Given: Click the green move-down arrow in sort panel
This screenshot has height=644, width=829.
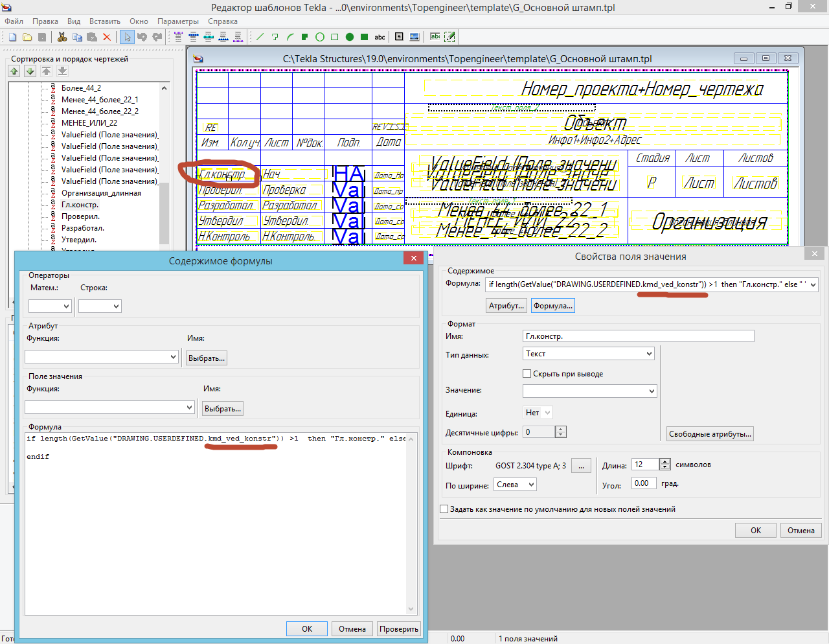Looking at the screenshot, I should (x=30, y=71).
